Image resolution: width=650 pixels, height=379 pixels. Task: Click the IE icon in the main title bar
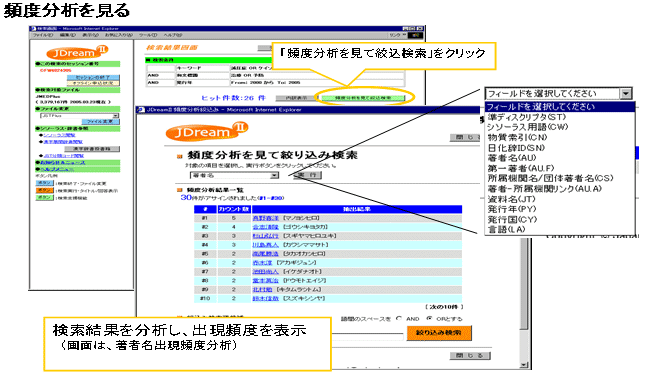click(x=33, y=29)
